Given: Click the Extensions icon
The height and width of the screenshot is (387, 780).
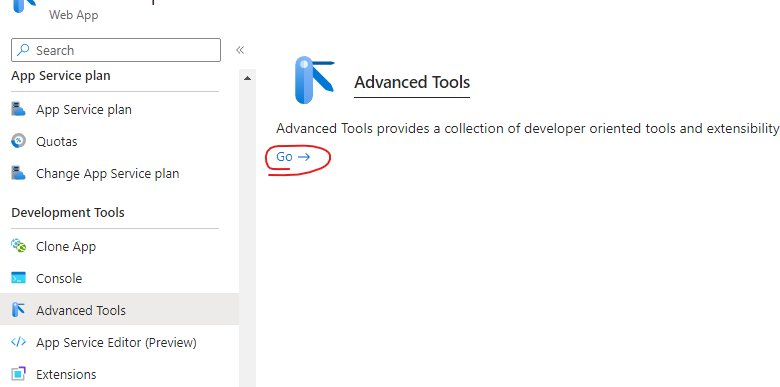Looking at the screenshot, I should click(18, 374).
